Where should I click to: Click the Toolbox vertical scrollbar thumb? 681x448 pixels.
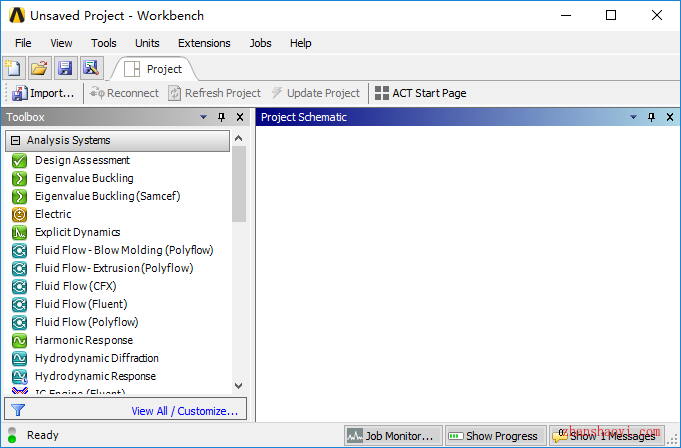(x=239, y=184)
